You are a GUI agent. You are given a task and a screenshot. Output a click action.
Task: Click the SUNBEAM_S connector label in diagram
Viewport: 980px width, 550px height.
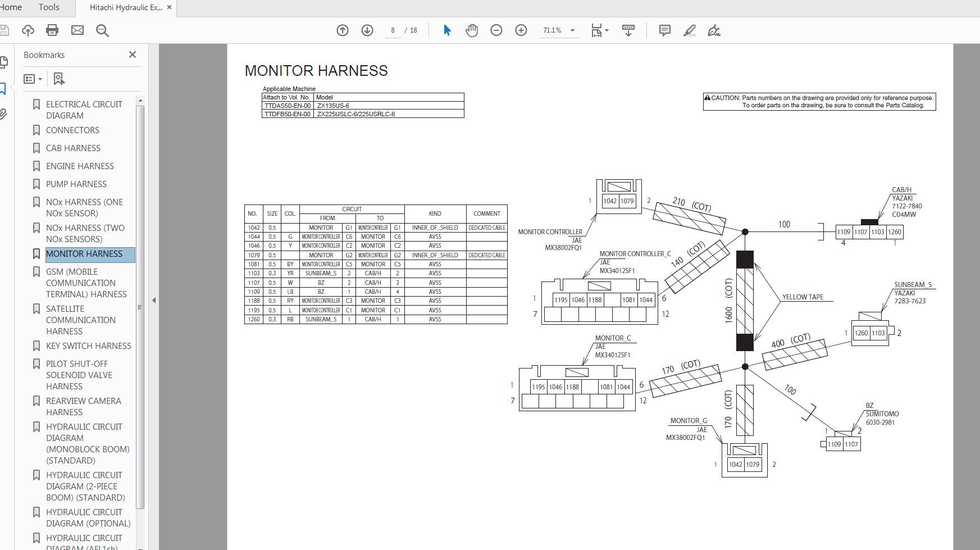click(913, 285)
